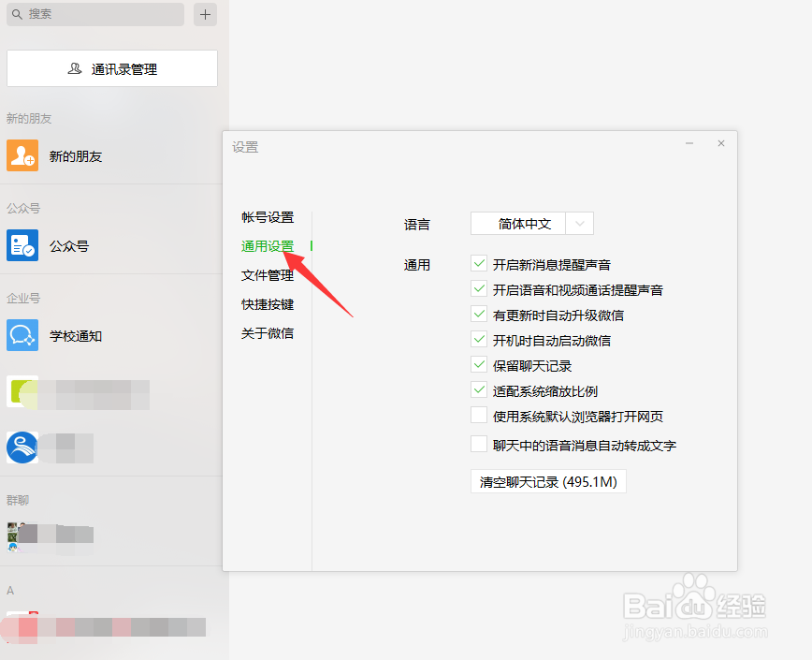Uncheck 适配系统缩放比例

(x=479, y=389)
